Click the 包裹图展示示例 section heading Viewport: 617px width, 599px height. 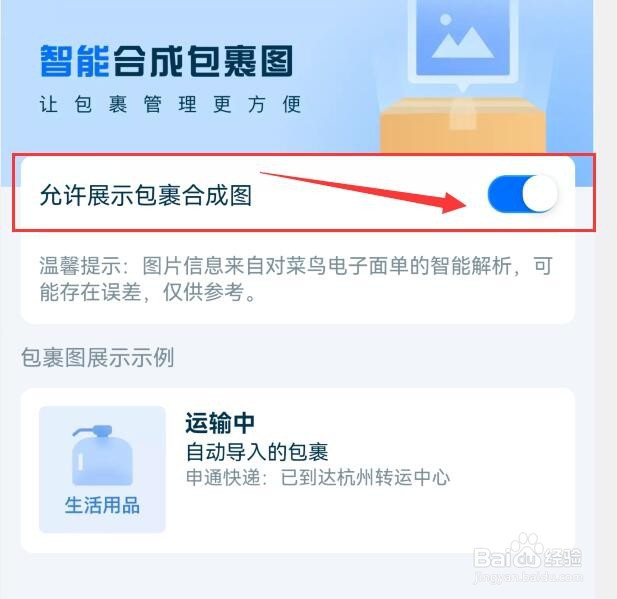click(98, 357)
